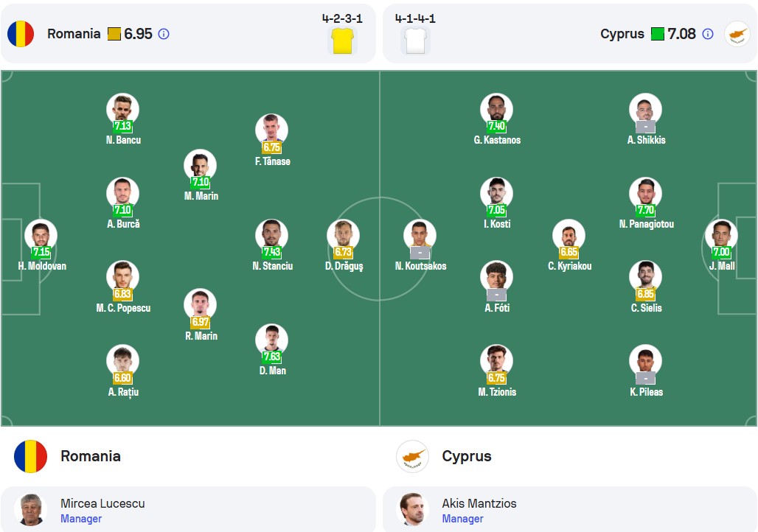
Task: Click the Cyprus team name below the pitch
Action: pos(467,456)
